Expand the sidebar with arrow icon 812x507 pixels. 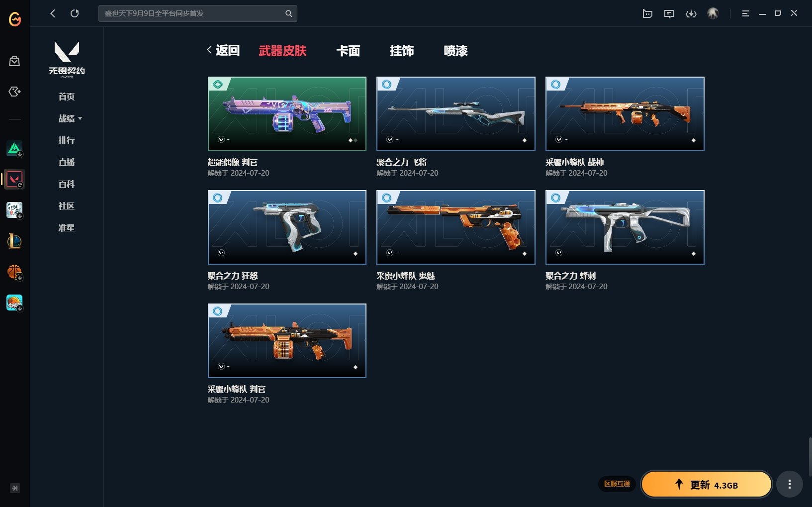click(x=15, y=488)
